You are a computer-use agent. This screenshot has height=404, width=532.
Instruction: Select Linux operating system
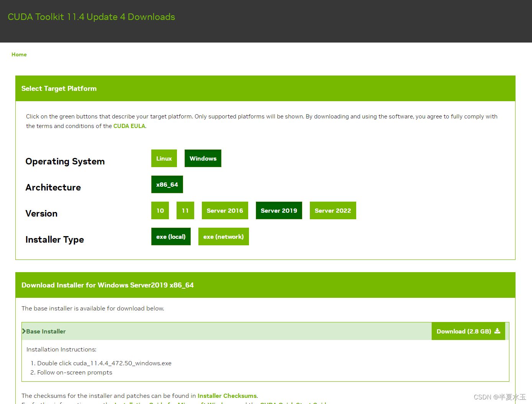164,158
